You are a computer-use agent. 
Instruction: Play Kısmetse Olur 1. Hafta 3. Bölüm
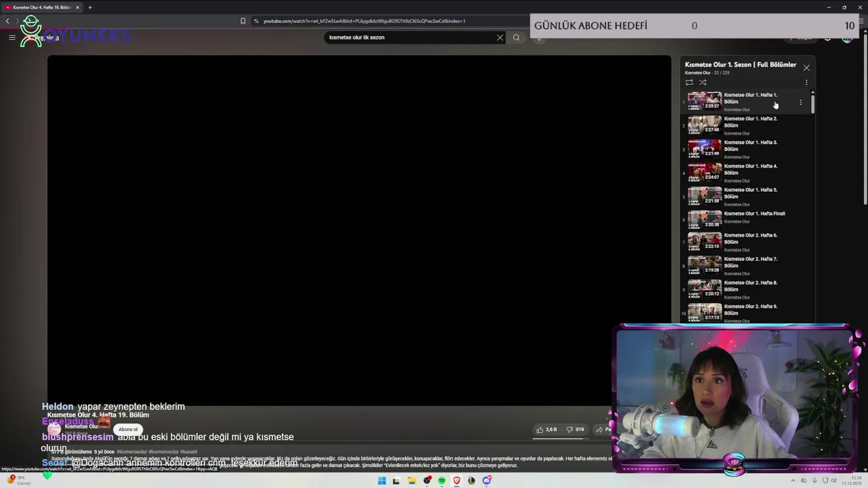(x=751, y=146)
